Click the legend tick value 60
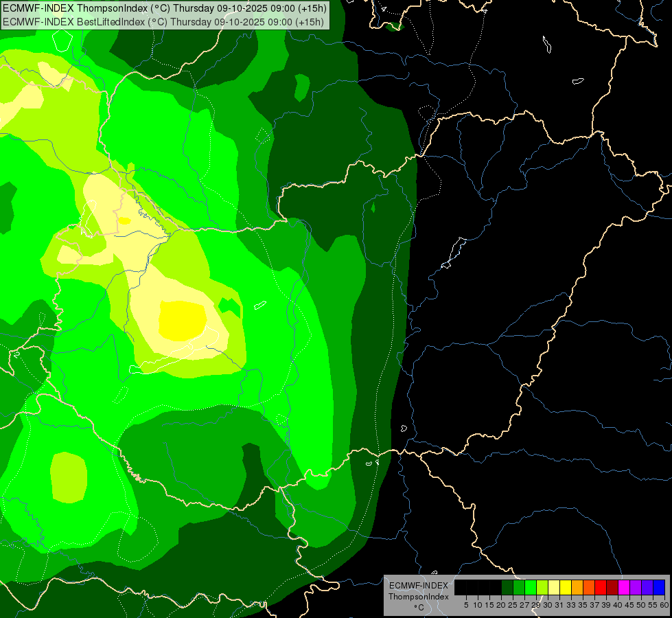This screenshot has width=672, height=618. coord(664,605)
